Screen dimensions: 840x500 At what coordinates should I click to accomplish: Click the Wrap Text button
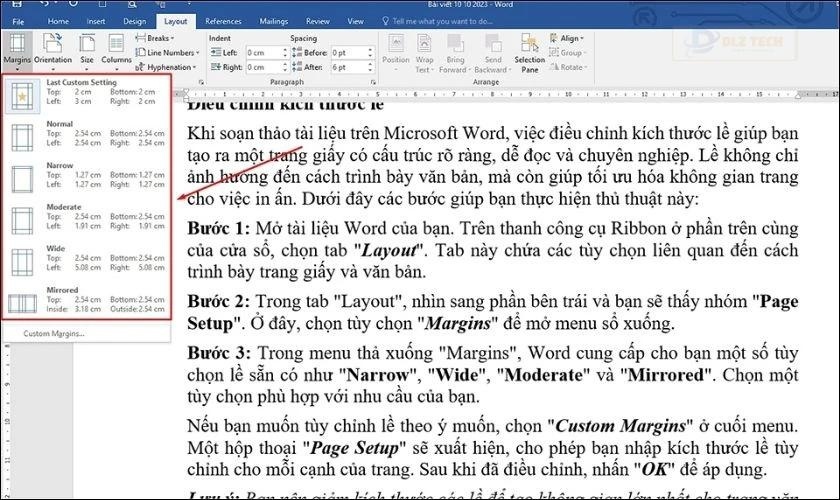(x=424, y=53)
